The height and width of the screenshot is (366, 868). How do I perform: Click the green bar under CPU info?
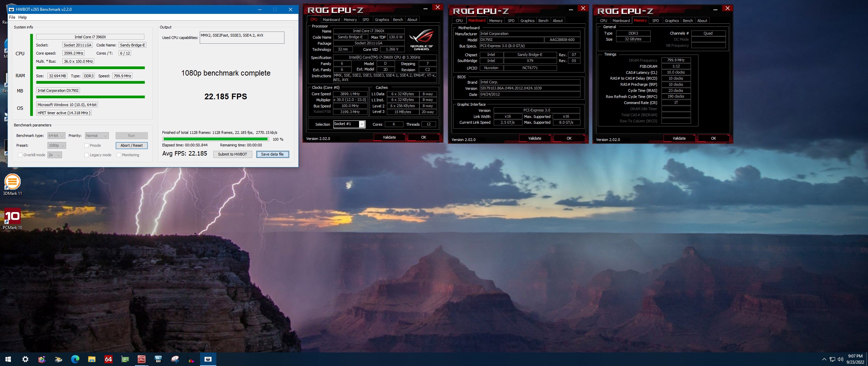91,68
